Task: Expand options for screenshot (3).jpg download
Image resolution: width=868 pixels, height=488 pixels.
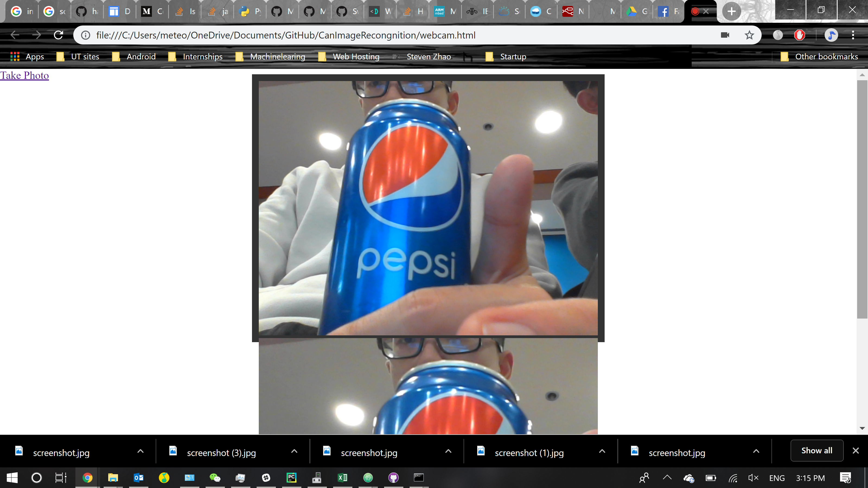Action: (x=294, y=451)
